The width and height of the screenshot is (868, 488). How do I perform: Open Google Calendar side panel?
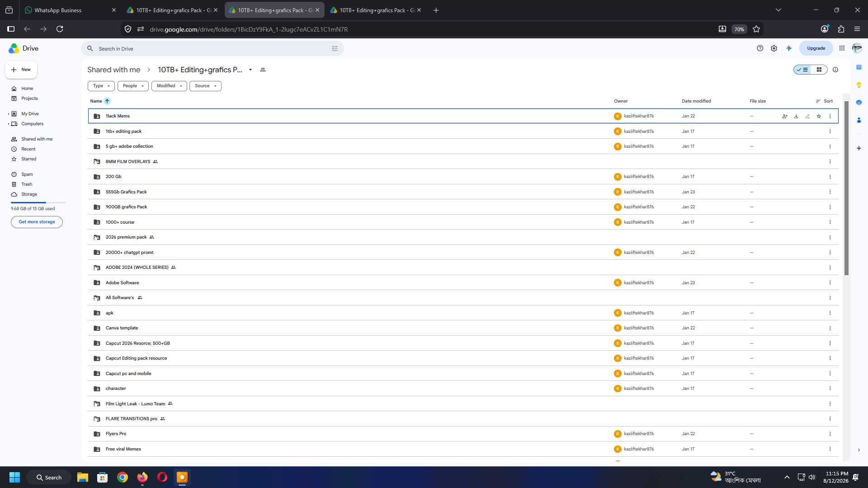[x=859, y=67]
